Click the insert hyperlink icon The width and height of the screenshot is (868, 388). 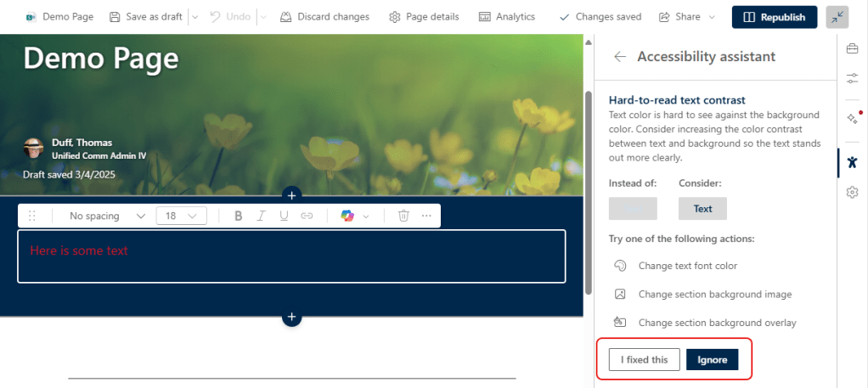point(307,216)
